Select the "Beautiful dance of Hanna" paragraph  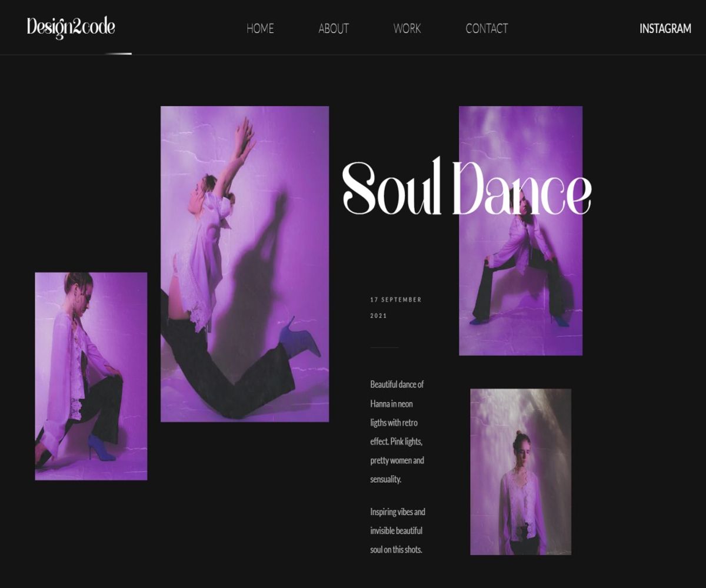tap(397, 432)
